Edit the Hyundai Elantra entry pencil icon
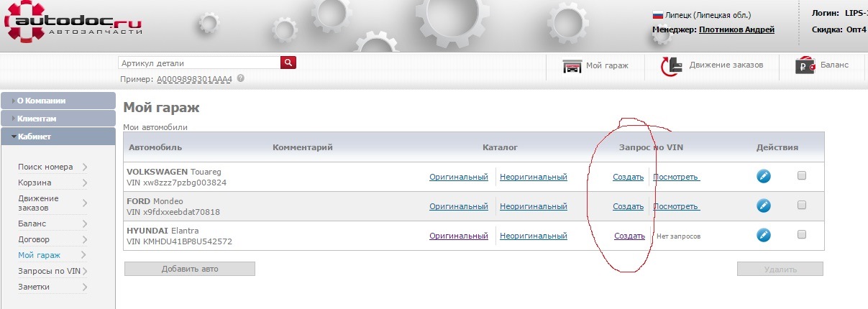 tap(764, 235)
